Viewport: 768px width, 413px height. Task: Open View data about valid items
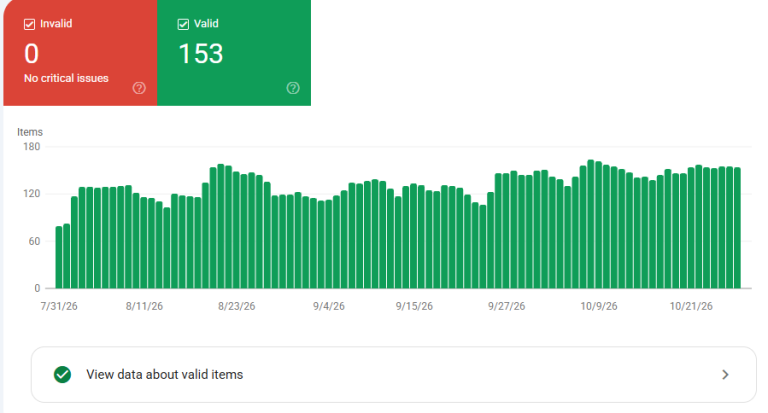(394, 375)
